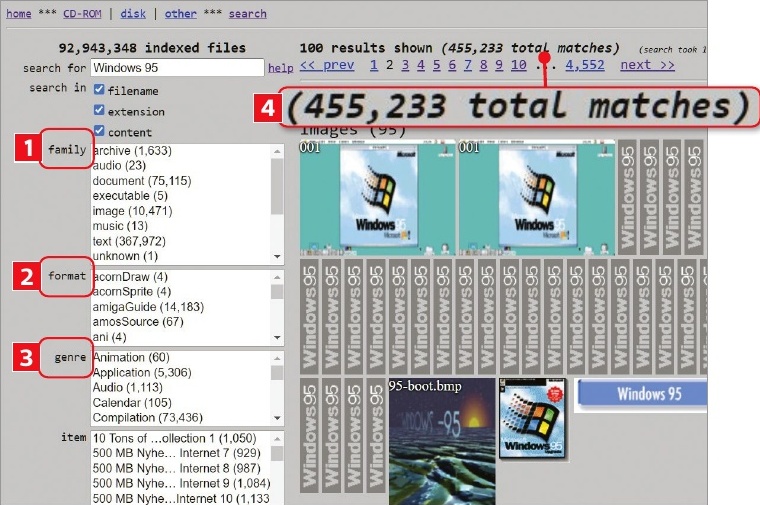
Task: Go to results page 1
Action: (x=374, y=65)
